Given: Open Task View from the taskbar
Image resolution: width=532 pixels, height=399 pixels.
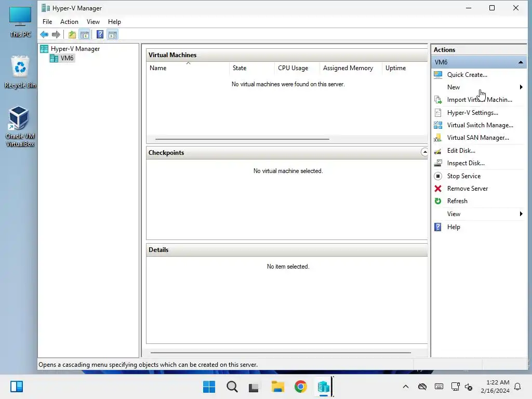Looking at the screenshot, I should (254, 387).
